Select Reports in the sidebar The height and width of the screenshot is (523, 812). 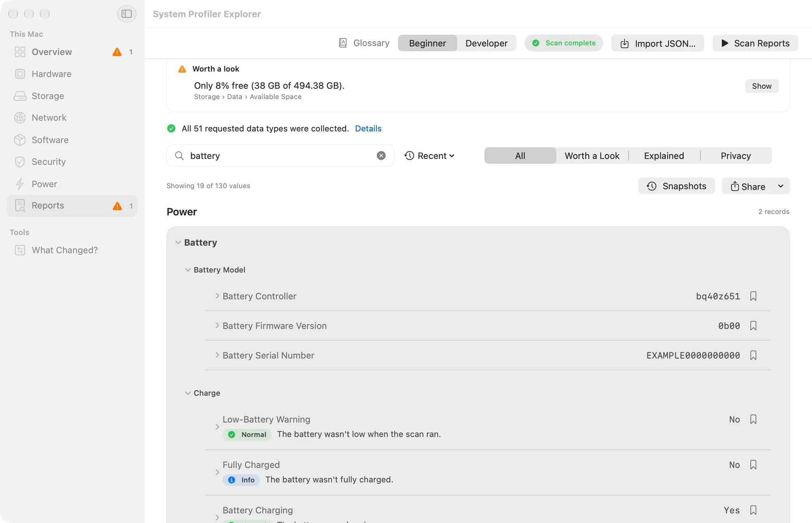point(72,206)
